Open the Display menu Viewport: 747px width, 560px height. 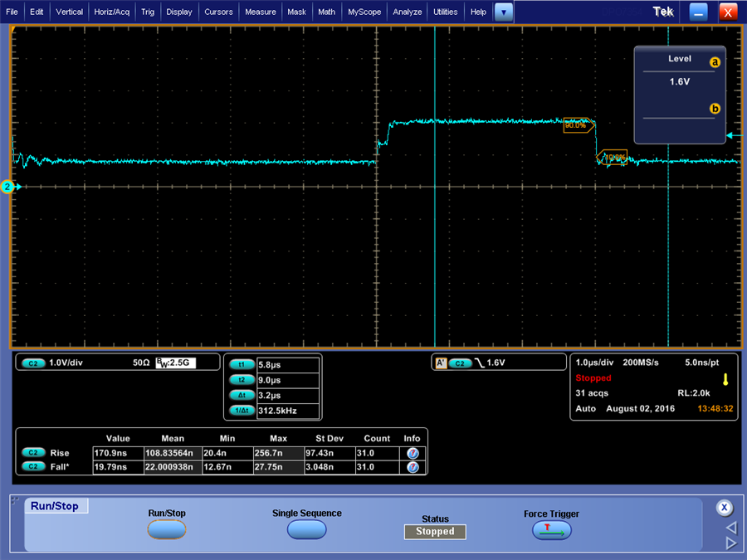[179, 12]
